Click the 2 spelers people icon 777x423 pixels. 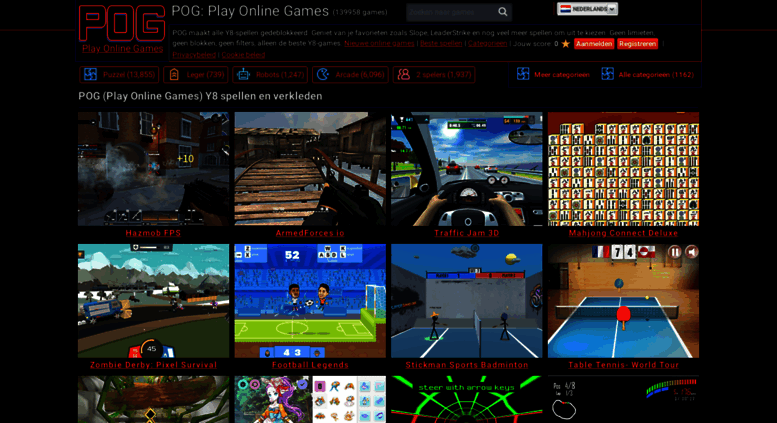pos(404,75)
